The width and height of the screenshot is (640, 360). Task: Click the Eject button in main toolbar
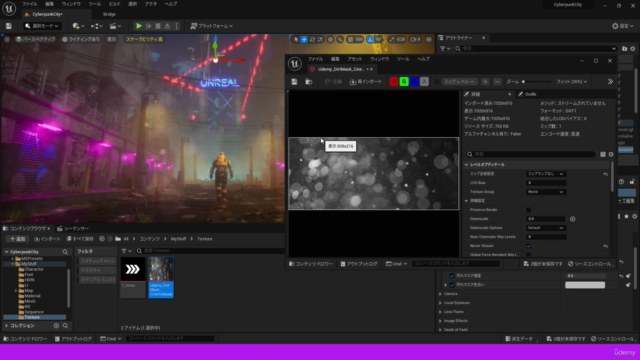pyautogui.click(x=167, y=26)
